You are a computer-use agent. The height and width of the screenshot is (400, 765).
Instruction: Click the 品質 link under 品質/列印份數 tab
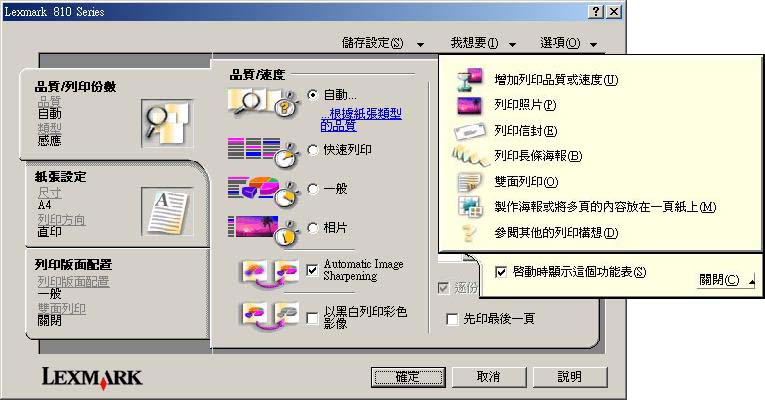click(x=49, y=101)
